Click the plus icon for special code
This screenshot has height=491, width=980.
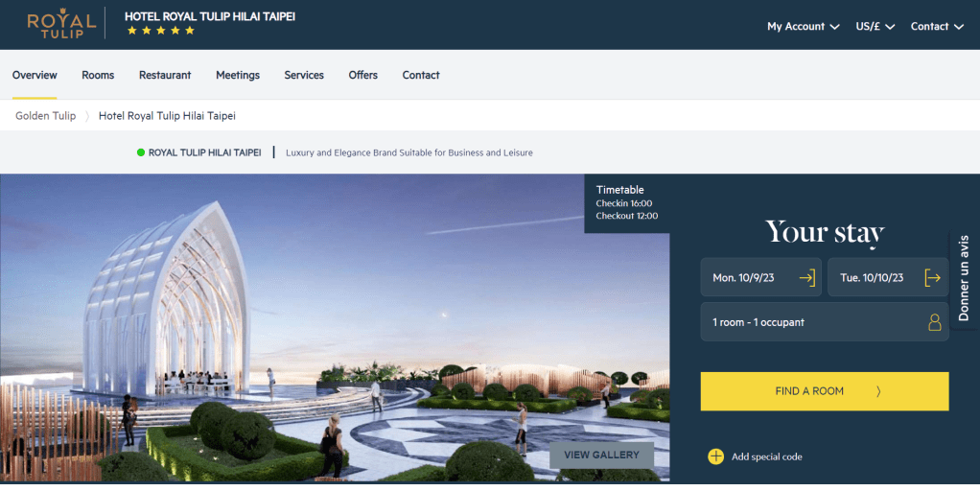click(x=715, y=456)
